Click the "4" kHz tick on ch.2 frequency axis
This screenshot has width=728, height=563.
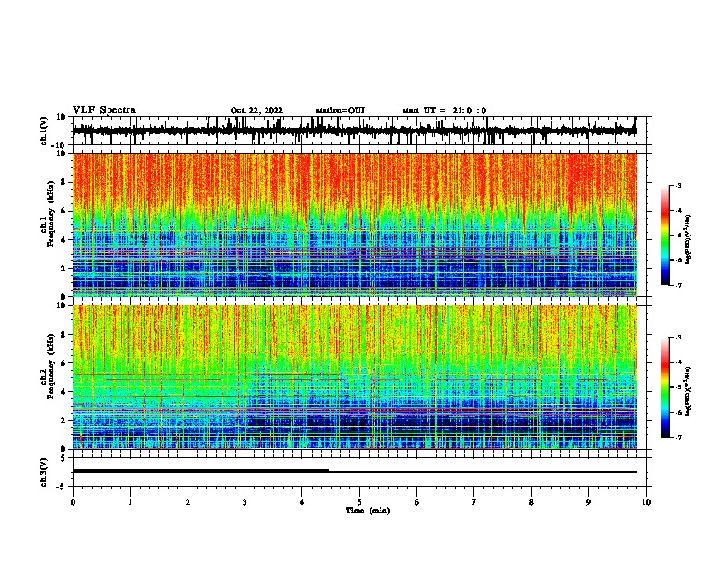64,392
